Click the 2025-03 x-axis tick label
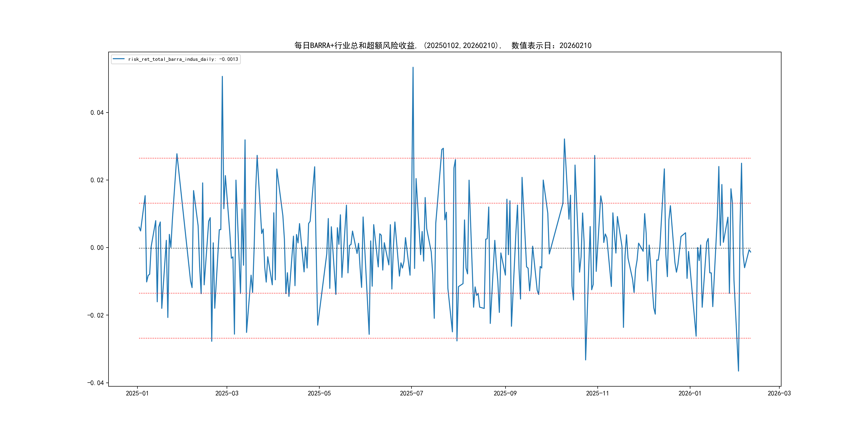868x434 pixels. (227, 393)
